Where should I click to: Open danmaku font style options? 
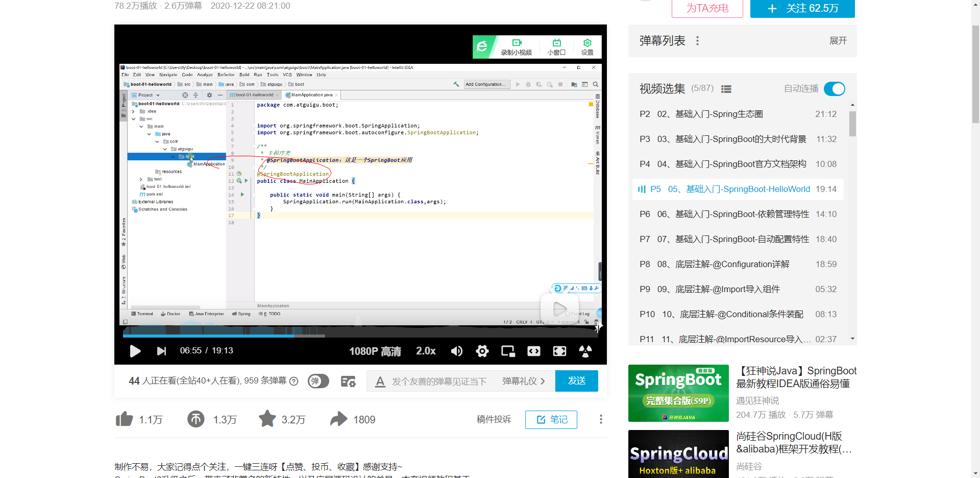click(x=380, y=381)
